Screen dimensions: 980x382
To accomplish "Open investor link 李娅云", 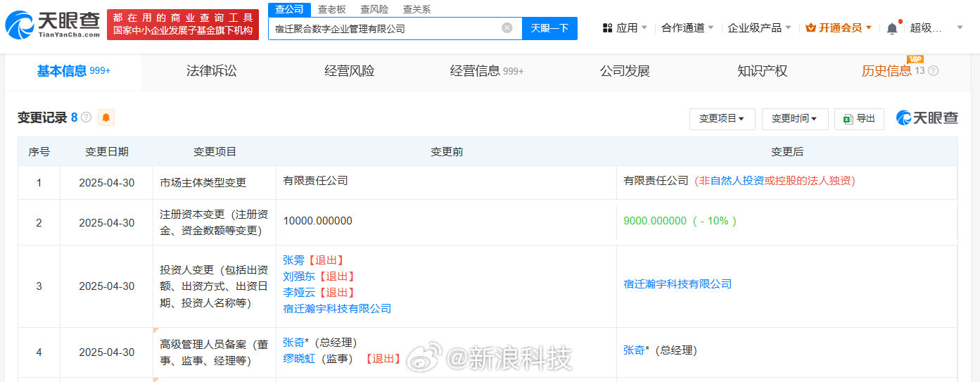I will (x=299, y=293).
